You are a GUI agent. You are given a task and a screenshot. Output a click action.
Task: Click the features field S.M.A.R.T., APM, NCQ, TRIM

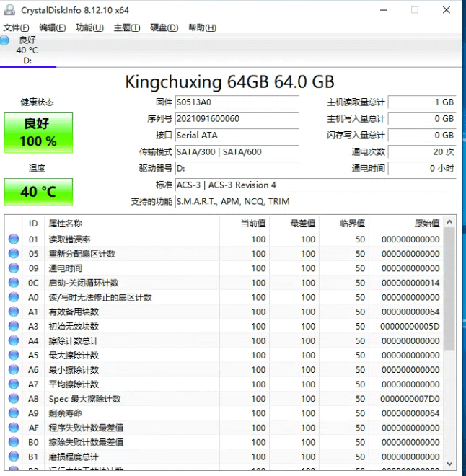[x=316, y=201]
